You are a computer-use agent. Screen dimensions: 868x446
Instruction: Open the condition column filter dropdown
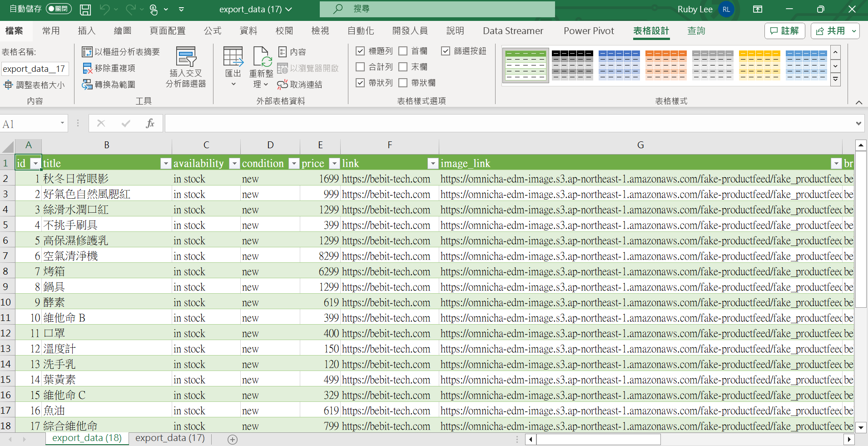(294, 163)
